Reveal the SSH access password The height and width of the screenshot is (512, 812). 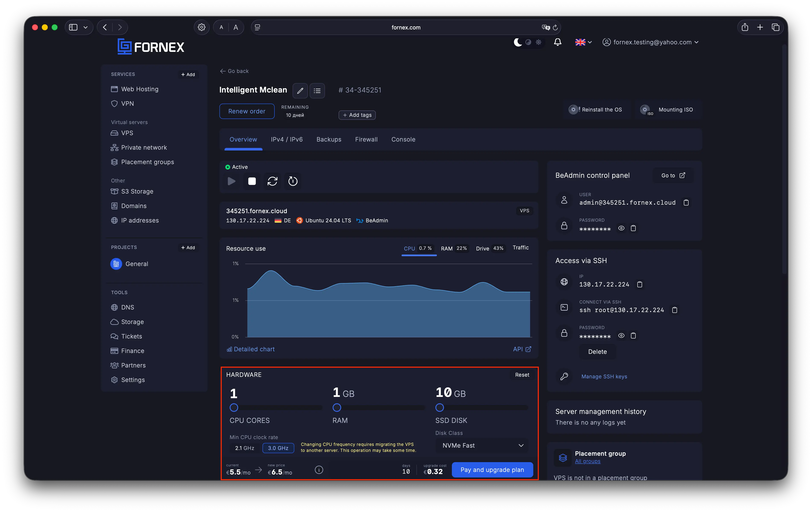(621, 336)
